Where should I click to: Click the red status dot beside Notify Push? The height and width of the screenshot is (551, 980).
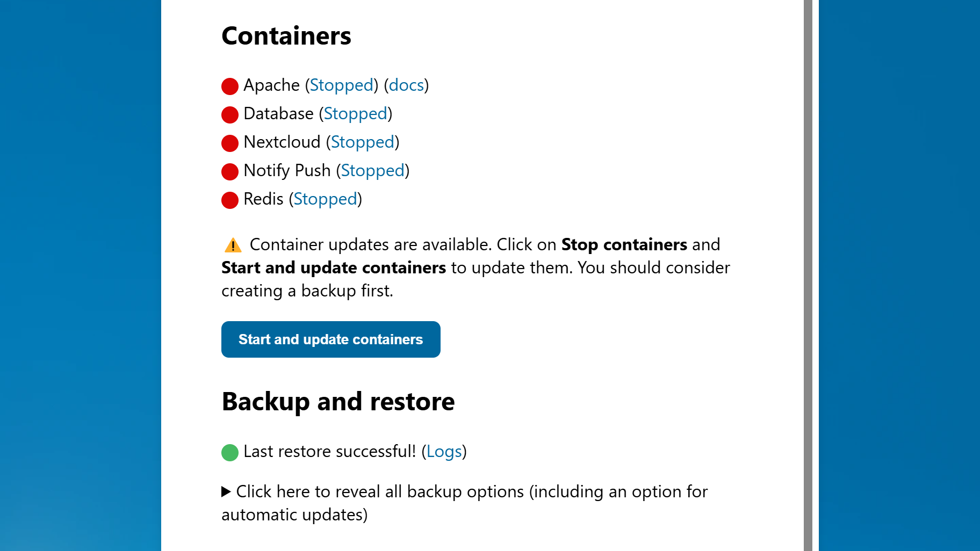click(230, 172)
